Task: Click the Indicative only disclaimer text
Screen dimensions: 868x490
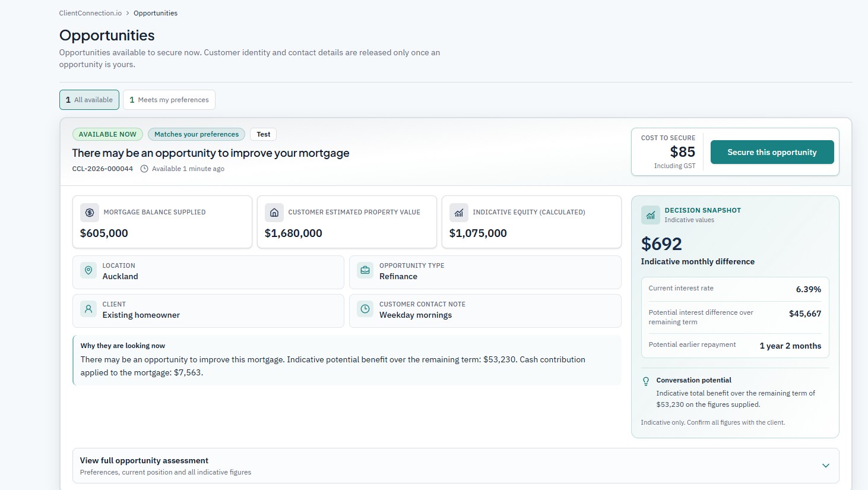Action: coord(713,422)
